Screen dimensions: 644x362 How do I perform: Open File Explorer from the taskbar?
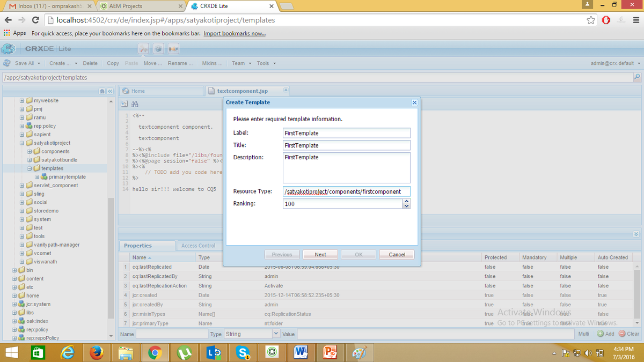coord(126,352)
